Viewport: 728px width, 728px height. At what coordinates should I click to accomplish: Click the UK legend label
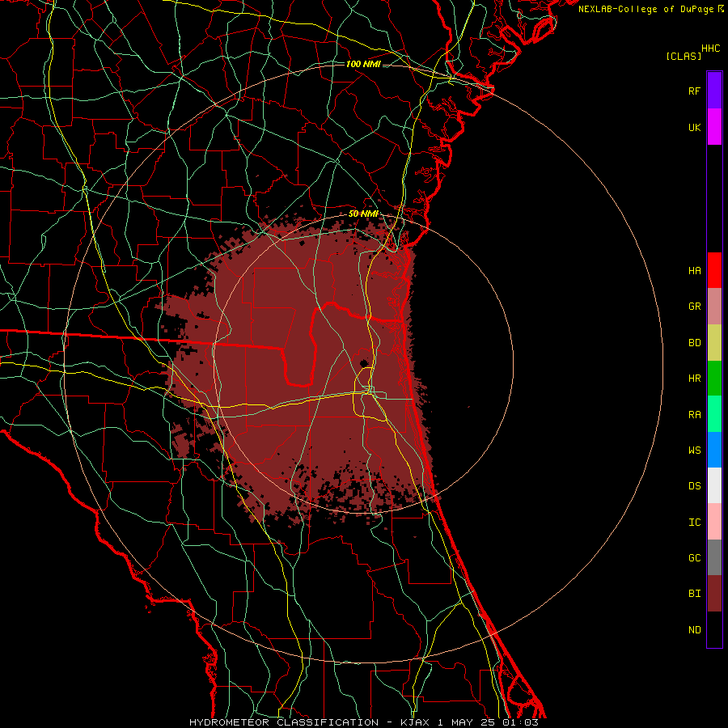[x=694, y=127]
